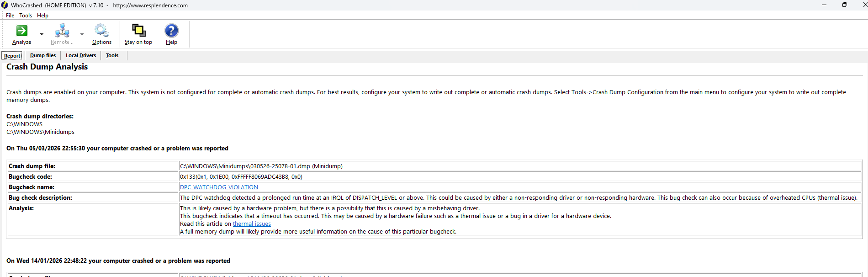This screenshot has height=277, width=868.
Task: Click the green Analyze arrow icon
Action: [21, 31]
